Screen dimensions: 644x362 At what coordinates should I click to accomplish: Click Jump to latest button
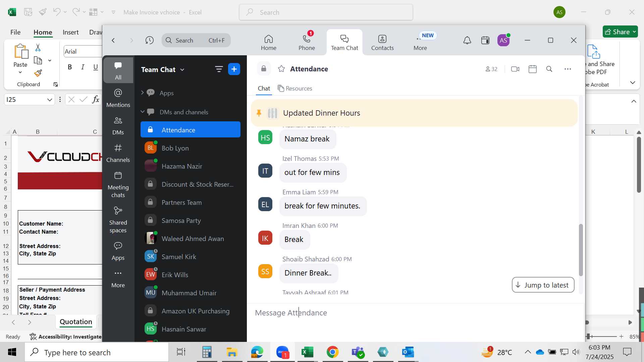543,285
